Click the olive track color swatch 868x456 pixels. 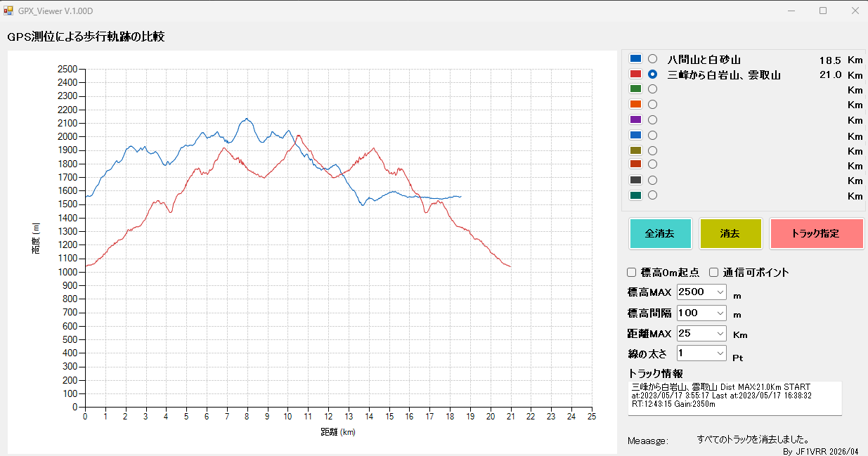coord(636,150)
